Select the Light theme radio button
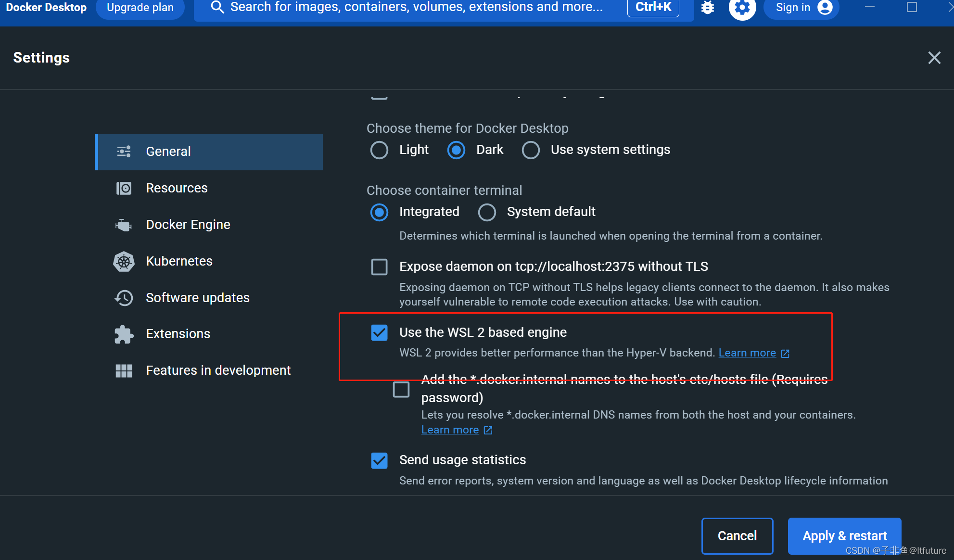Viewport: 954px width, 560px height. (x=379, y=149)
